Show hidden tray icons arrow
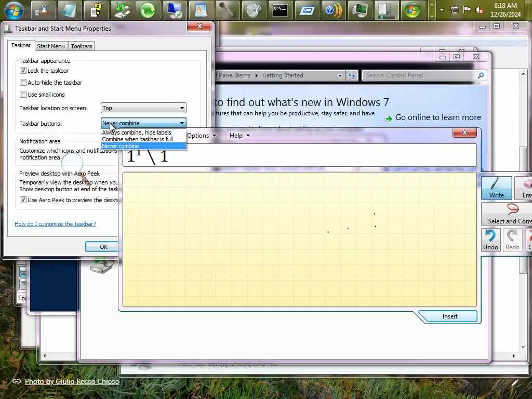The height and width of the screenshot is (399, 532). (x=442, y=10)
